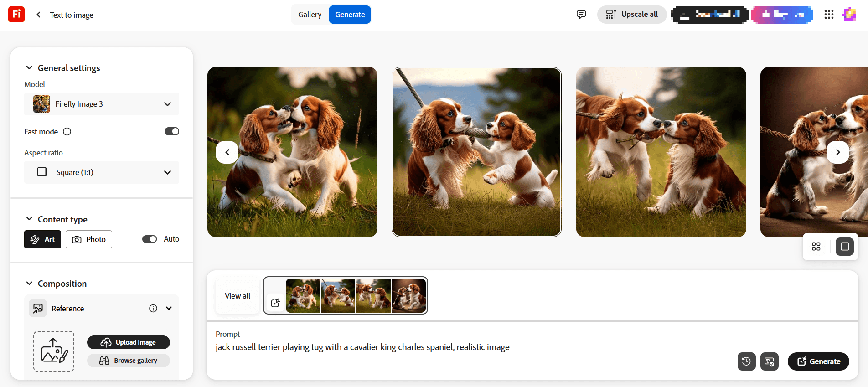Click the Upscale all button
This screenshot has width=868, height=387.
[632, 15]
